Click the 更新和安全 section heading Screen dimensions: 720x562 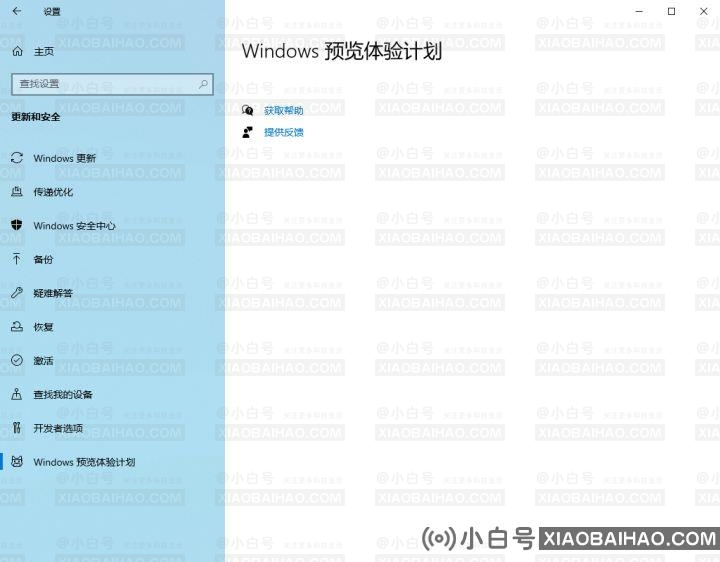tap(35, 117)
